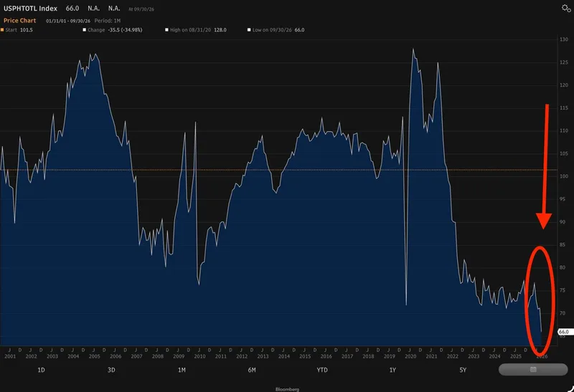
Task: Choose the 1Y range option
Action: click(392, 370)
